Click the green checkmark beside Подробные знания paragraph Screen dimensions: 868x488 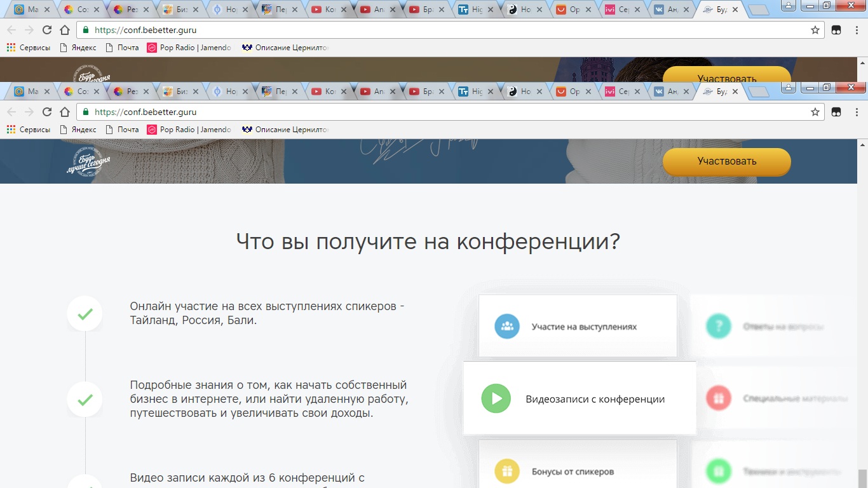[85, 400]
